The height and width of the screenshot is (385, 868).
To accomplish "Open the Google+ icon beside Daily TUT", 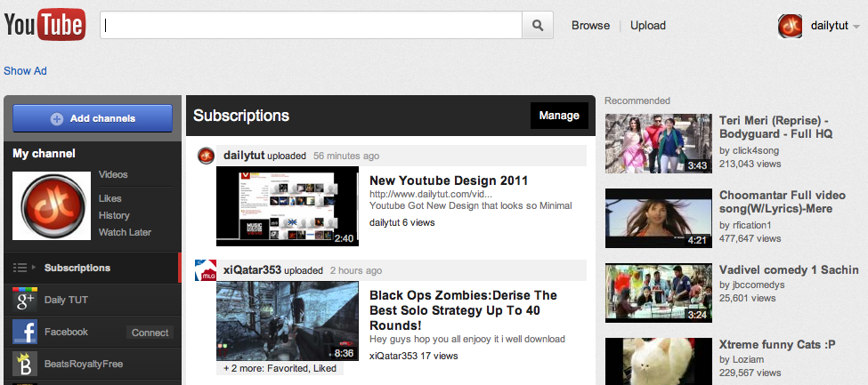I will click(x=25, y=300).
